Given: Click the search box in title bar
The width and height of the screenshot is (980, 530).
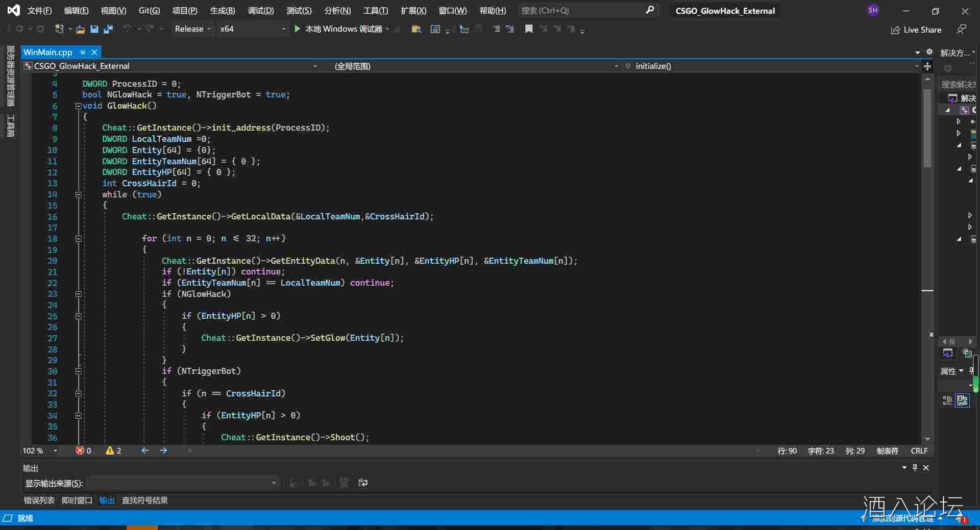Looking at the screenshot, I should coord(582,10).
